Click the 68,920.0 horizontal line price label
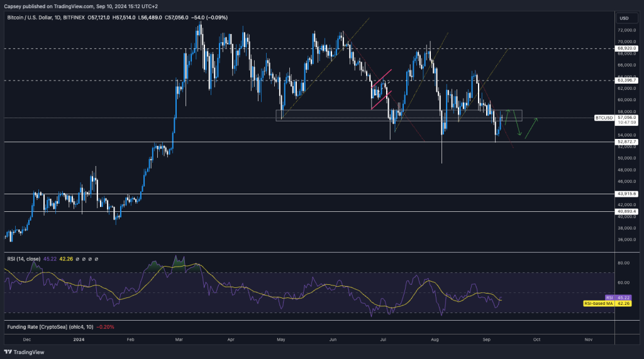This screenshot has height=359, width=644. point(626,48)
